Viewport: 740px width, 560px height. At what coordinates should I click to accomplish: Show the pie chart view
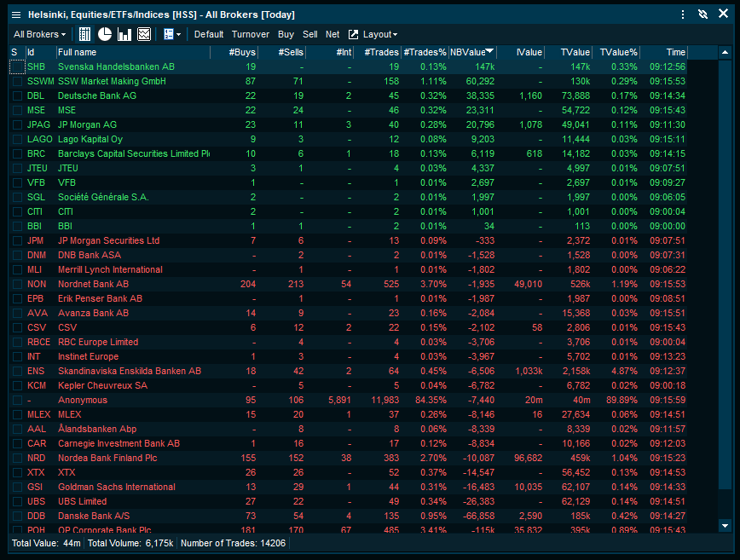coord(105,34)
